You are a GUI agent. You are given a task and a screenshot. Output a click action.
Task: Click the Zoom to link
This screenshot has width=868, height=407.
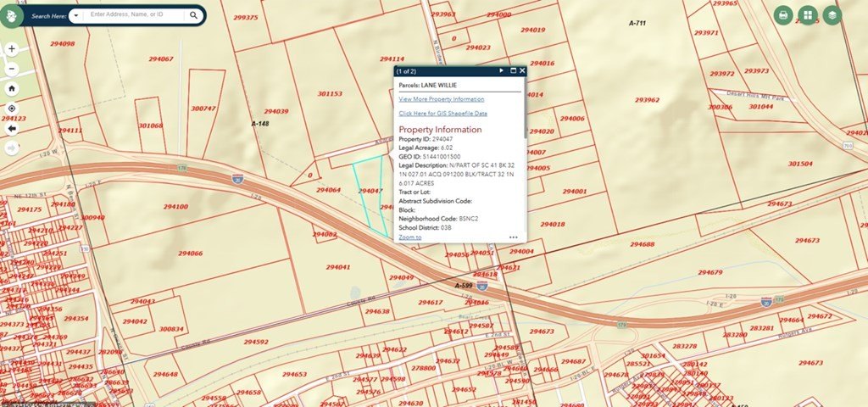(409, 237)
